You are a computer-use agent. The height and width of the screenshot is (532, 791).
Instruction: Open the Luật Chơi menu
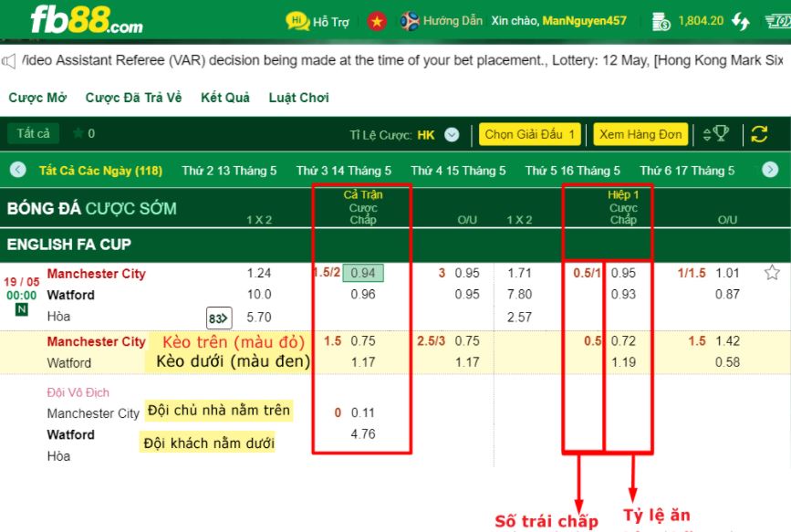(298, 98)
